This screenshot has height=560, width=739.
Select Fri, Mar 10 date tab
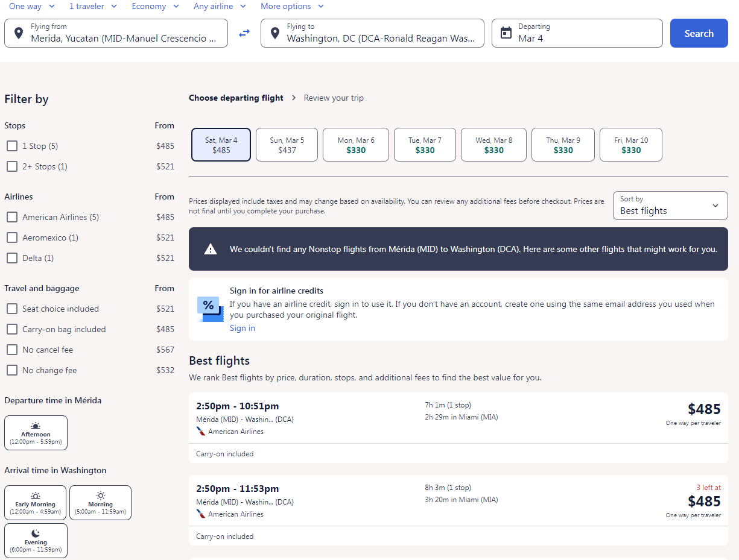coord(631,145)
